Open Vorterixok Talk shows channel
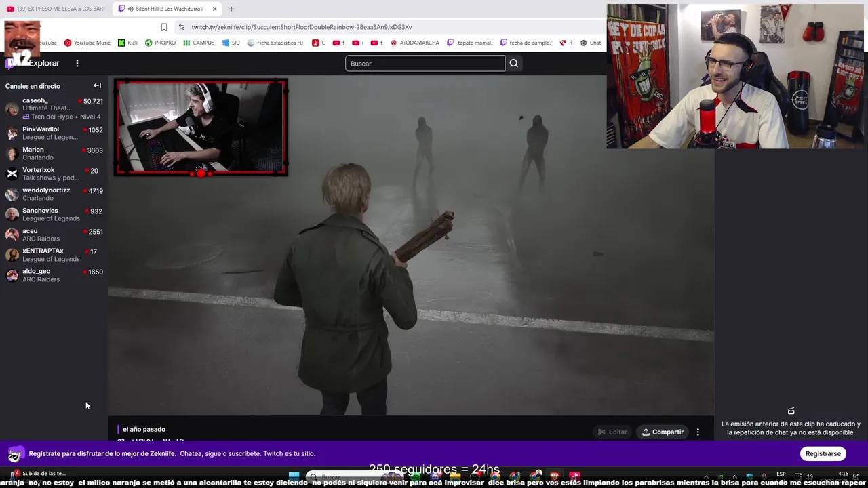This screenshot has width=868, height=488. coord(54,174)
